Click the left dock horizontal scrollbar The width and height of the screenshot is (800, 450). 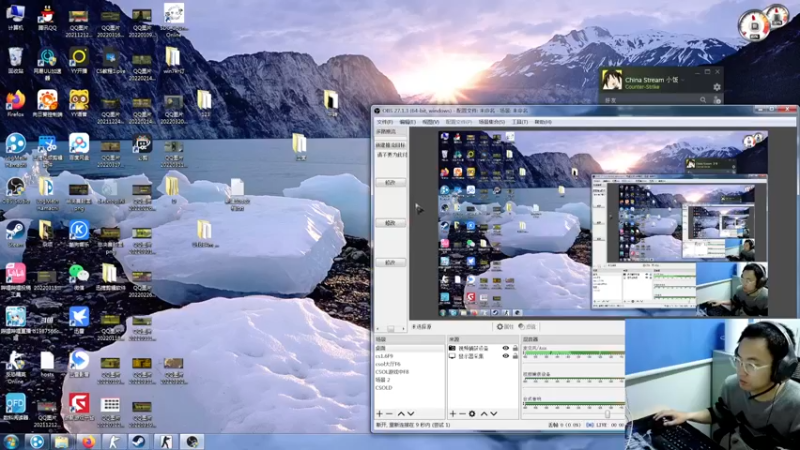click(x=391, y=329)
